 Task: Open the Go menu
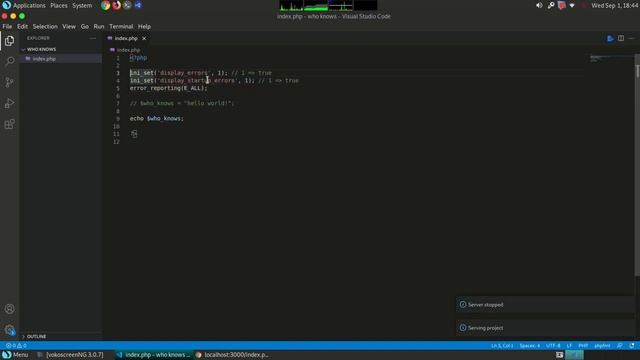(84, 27)
